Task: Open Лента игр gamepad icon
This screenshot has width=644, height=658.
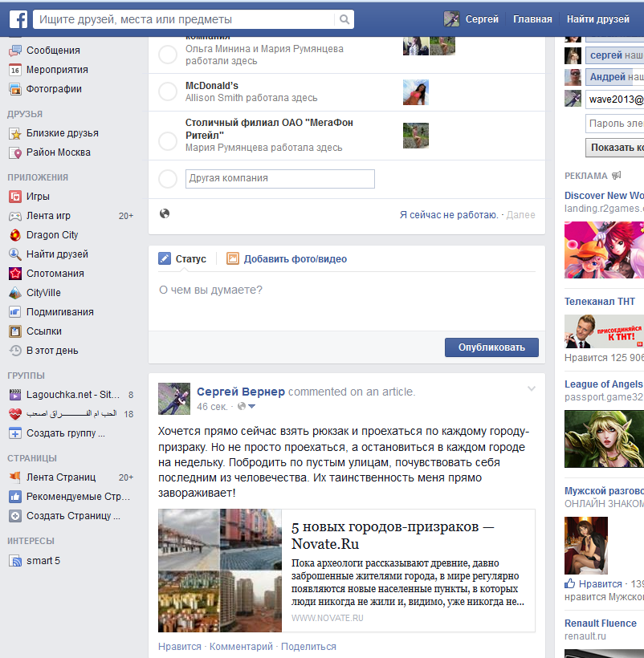Action: pyautogui.click(x=15, y=216)
